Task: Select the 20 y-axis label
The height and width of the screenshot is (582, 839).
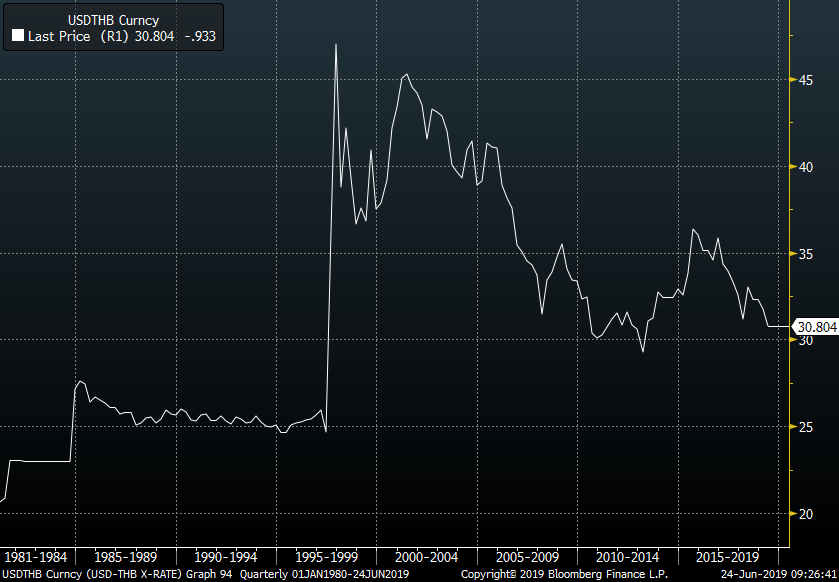Action: pos(806,514)
